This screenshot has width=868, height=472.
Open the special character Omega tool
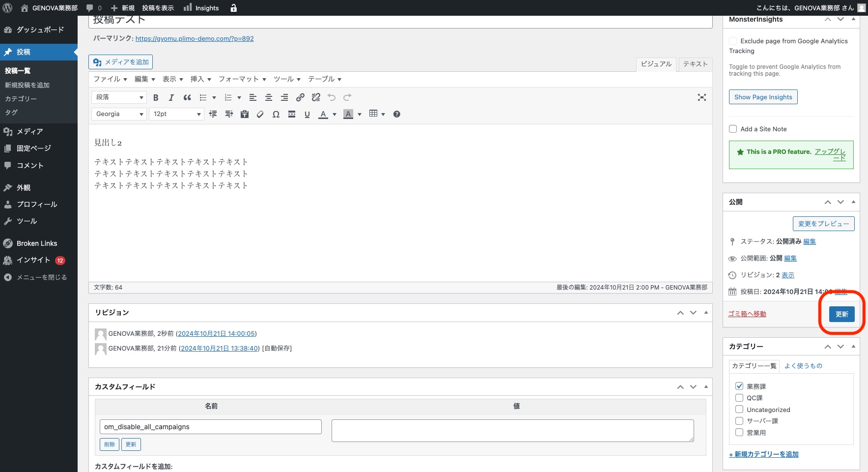coord(276,114)
